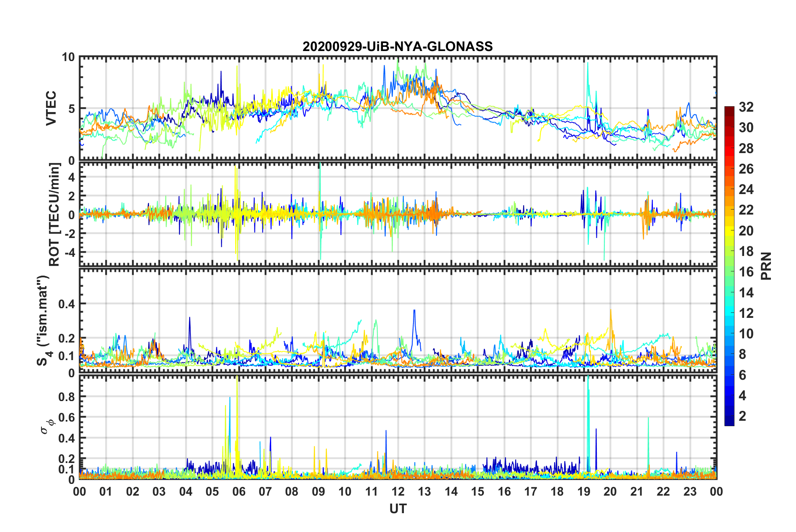Click colorbar tick value 24

(746, 189)
